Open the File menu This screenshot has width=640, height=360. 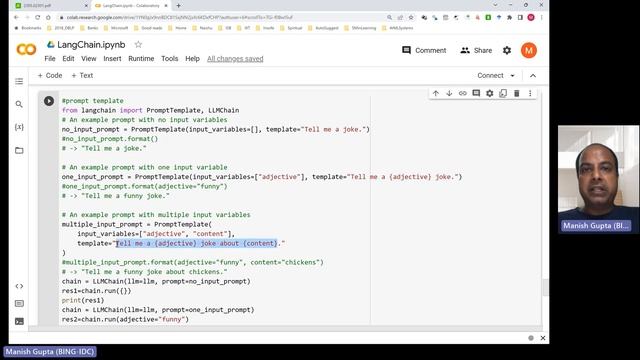tap(50, 59)
